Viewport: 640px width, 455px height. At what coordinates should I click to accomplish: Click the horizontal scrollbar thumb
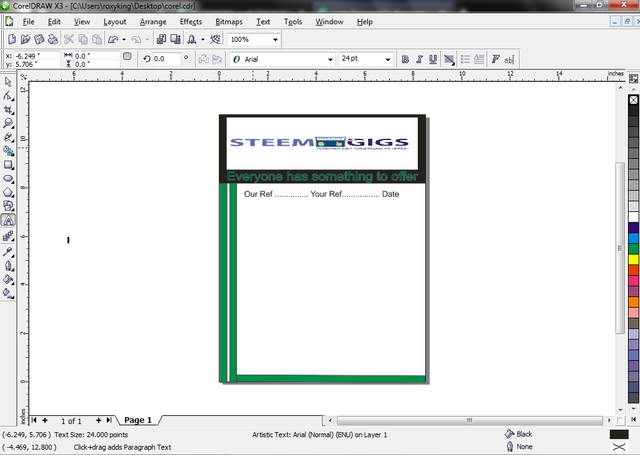click(469, 420)
